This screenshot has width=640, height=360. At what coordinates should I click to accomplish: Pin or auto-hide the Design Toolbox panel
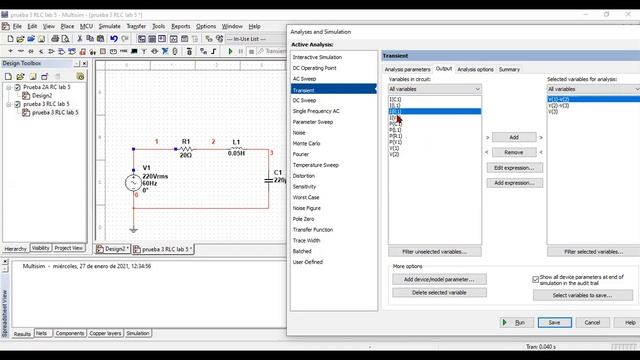[x=77, y=64]
